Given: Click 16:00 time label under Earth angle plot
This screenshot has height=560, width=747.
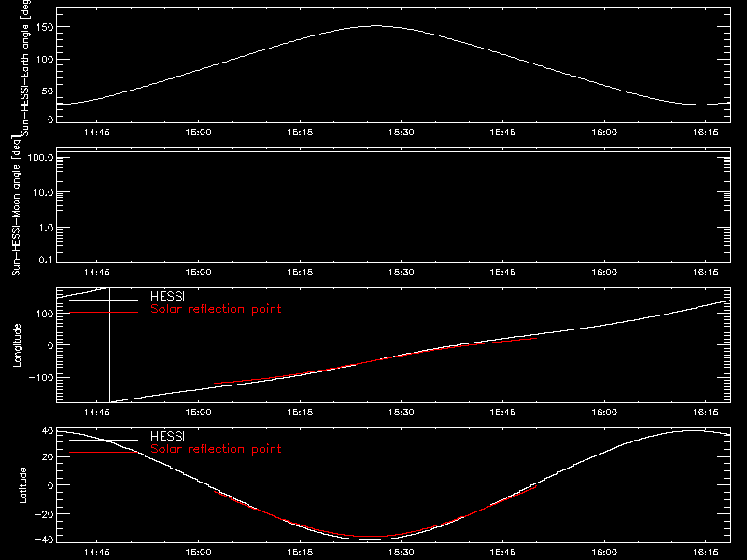Looking at the screenshot, I should pyautogui.click(x=604, y=133).
